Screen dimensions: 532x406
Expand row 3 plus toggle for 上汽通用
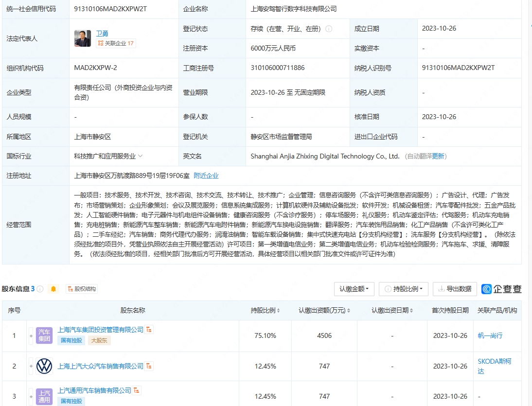coord(31,396)
